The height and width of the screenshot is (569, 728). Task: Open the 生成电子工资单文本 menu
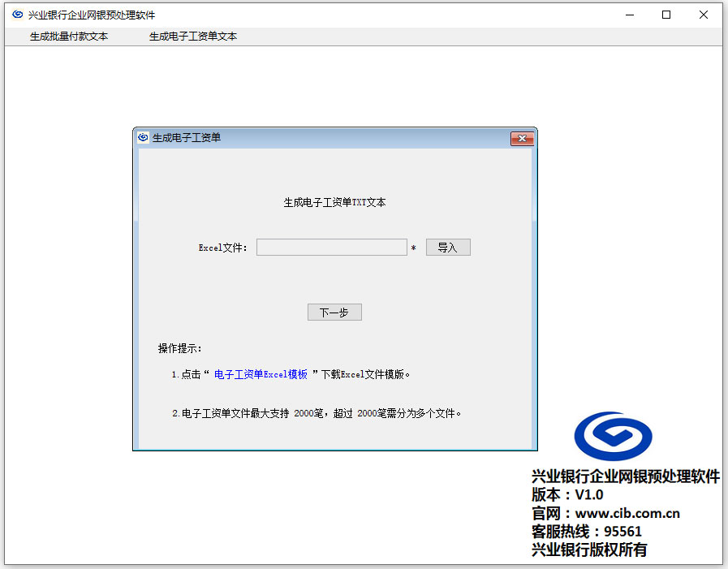tap(192, 37)
